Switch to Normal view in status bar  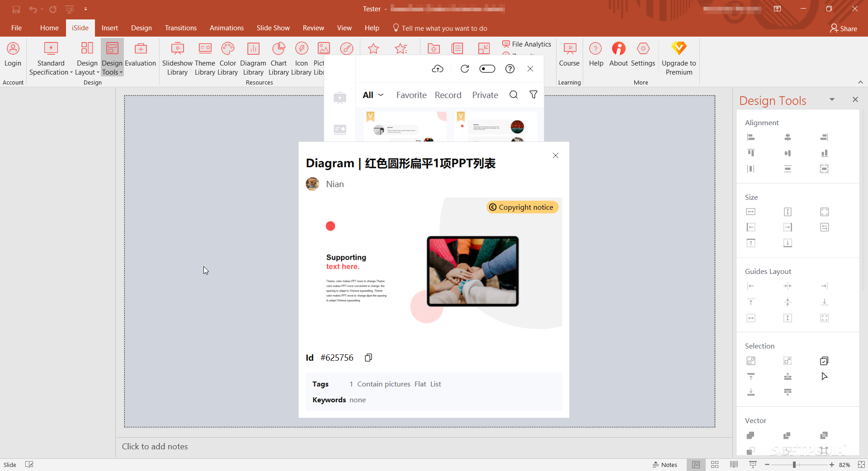[x=696, y=465]
